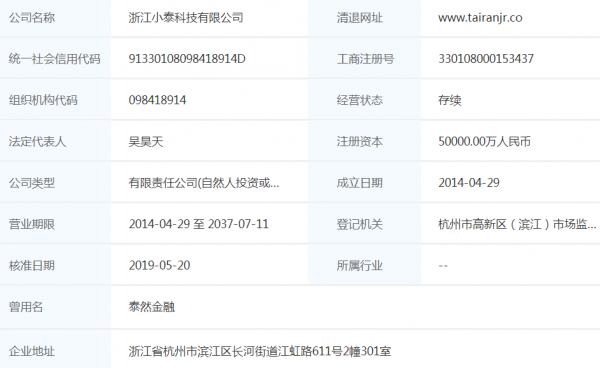Screen dimensions: 600x368
Task: Click the 所属行业 label
Action: click(x=360, y=265)
